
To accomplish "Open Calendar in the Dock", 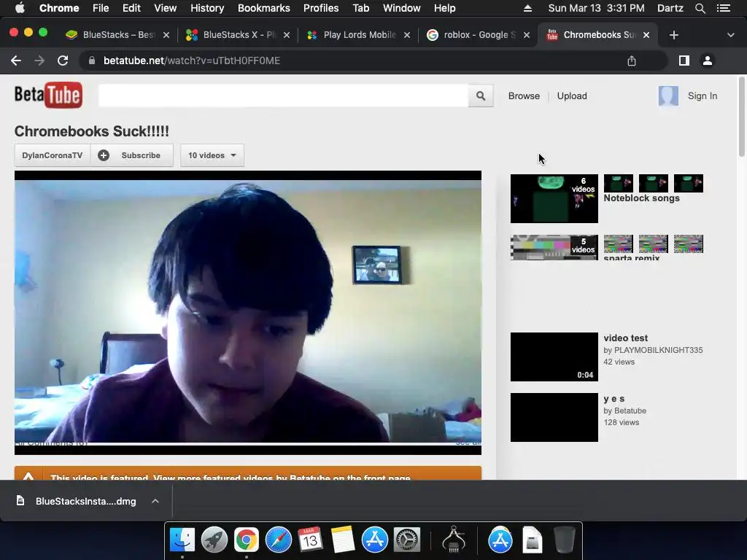I will coord(310,540).
